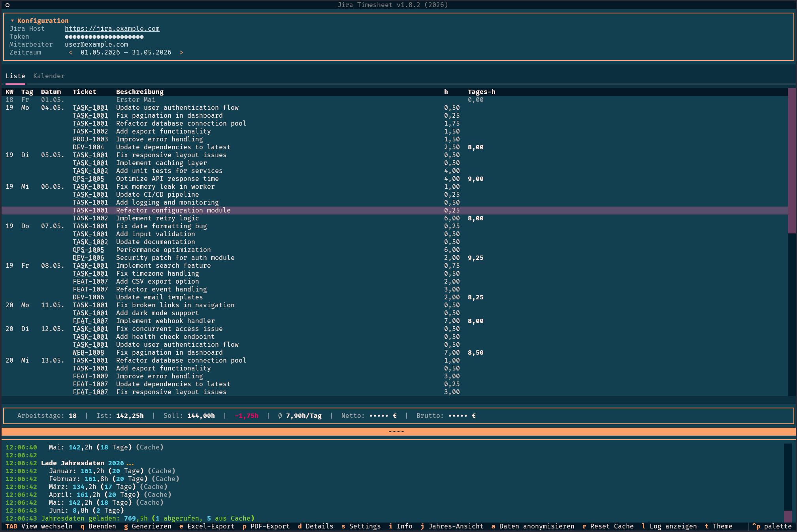The height and width of the screenshot is (532, 797).
Task: Open the jira.example.com host link
Action: [x=112, y=28]
